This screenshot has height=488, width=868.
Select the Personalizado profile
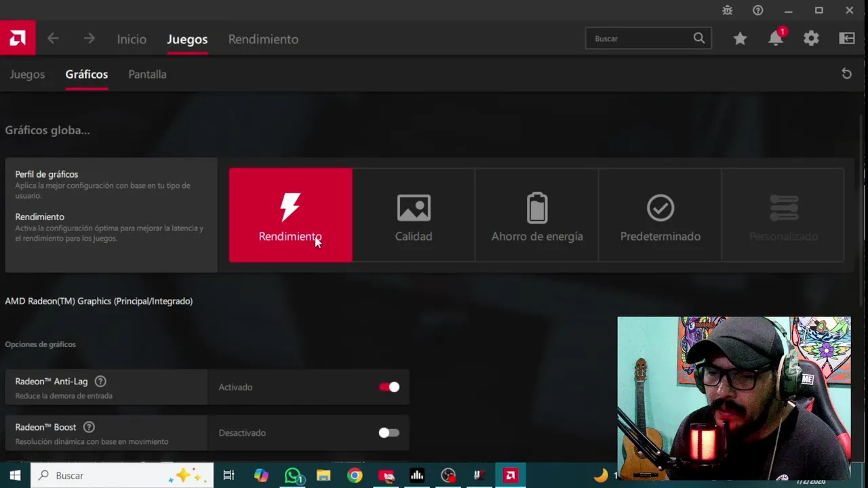[x=783, y=215]
